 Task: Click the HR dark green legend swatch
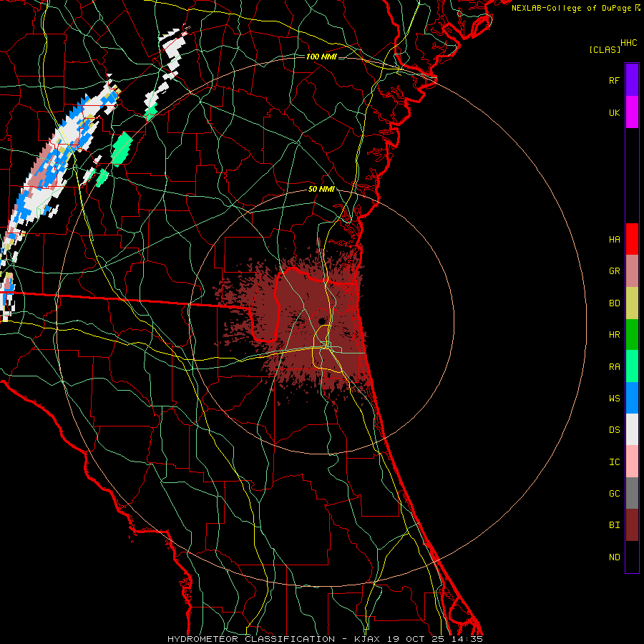point(632,335)
